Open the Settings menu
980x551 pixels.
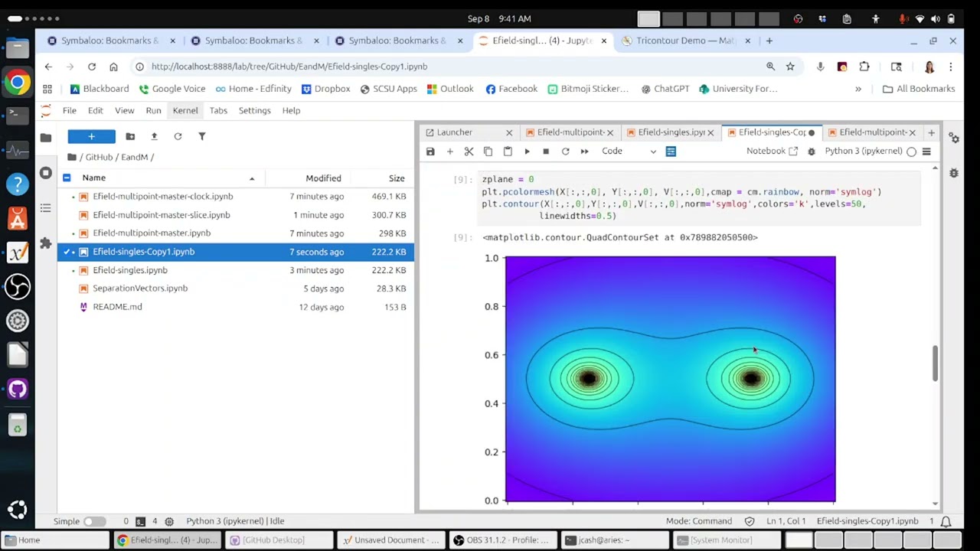pyautogui.click(x=254, y=110)
